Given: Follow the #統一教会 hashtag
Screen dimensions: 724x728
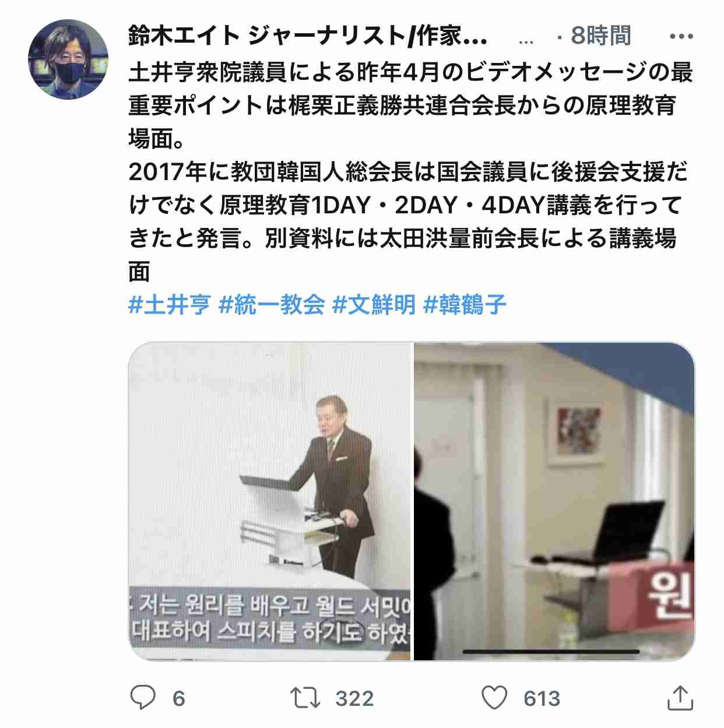Looking at the screenshot, I should 272,305.
